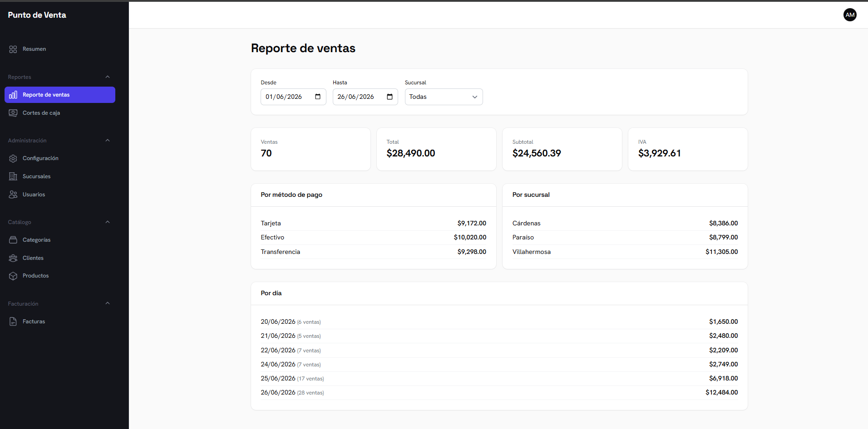
Task: Open Facturas page
Action: 60,322
